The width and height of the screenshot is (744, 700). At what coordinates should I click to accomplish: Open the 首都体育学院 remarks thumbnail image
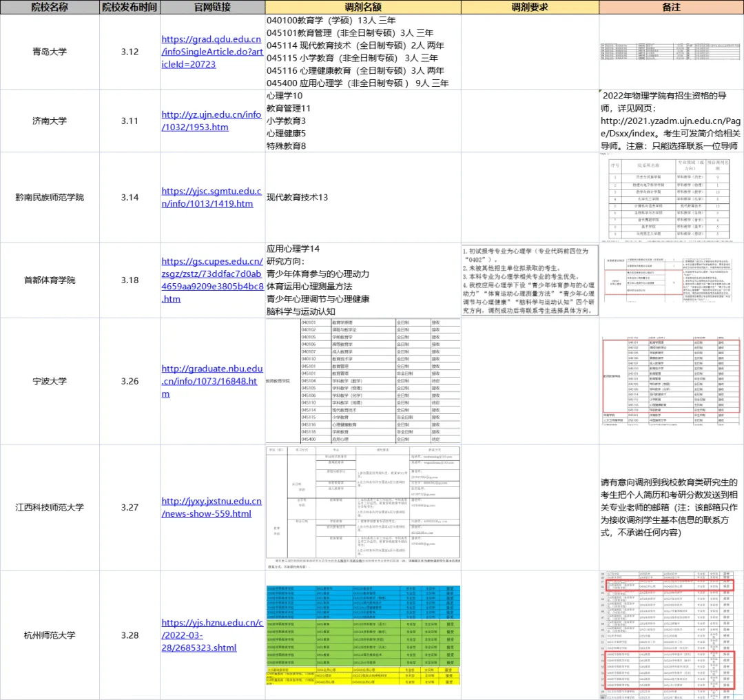668,280
